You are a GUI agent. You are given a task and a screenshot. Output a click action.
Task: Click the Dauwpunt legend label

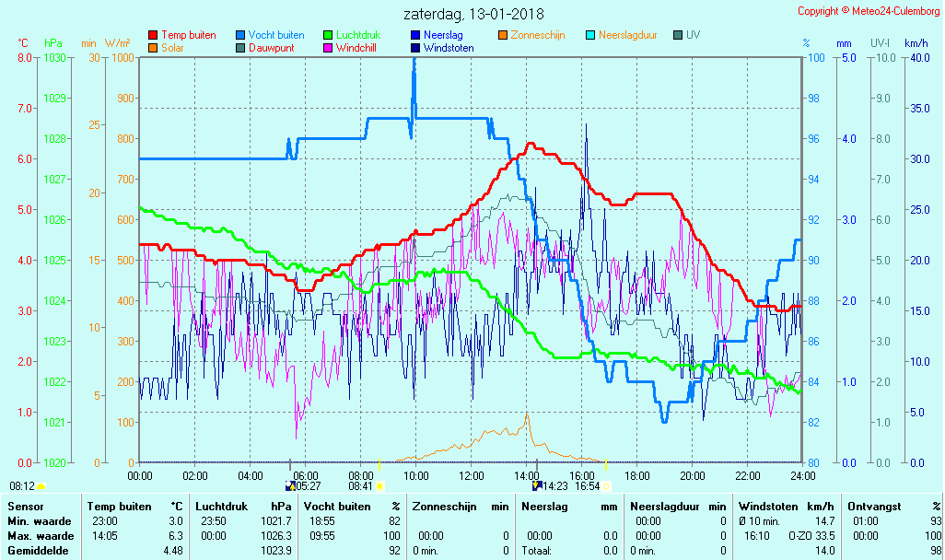[x=271, y=47]
